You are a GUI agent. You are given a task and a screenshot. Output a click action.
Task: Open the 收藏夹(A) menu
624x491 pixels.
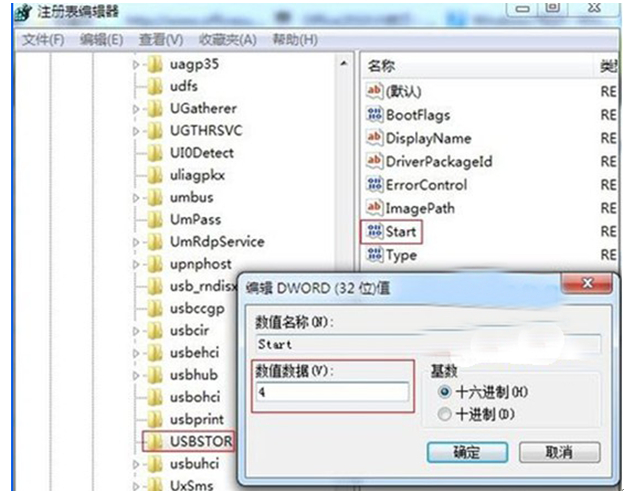coord(228,40)
